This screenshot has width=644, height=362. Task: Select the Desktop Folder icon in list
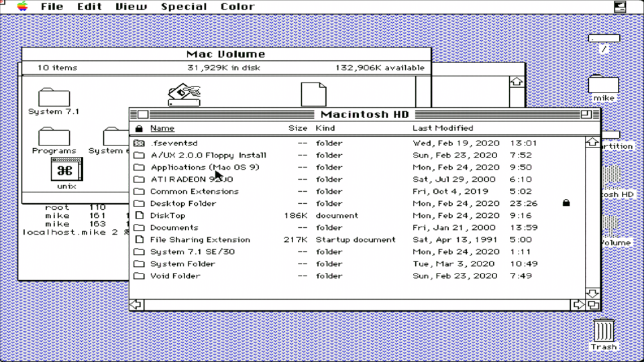click(x=140, y=203)
